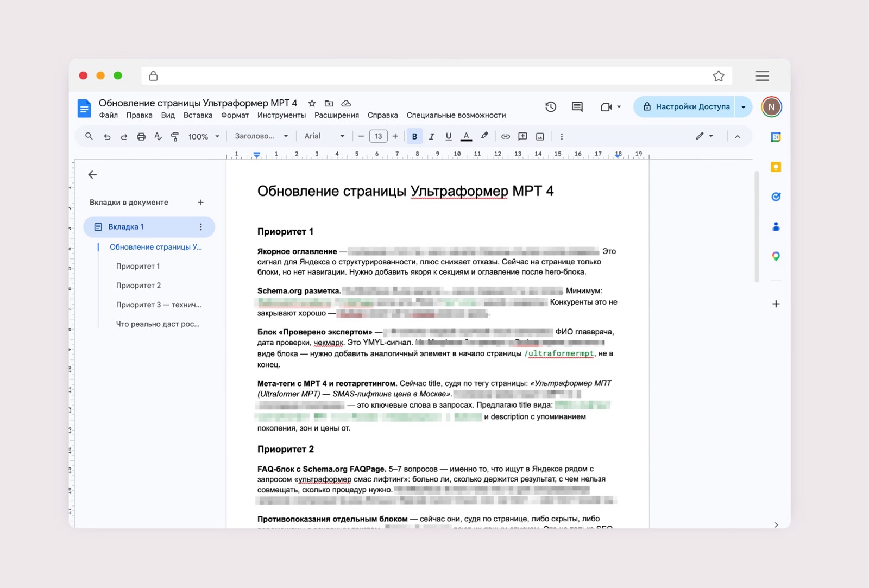Image resolution: width=869 pixels, height=588 pixels.
Task: View the cloud save status
Action: 346,103
